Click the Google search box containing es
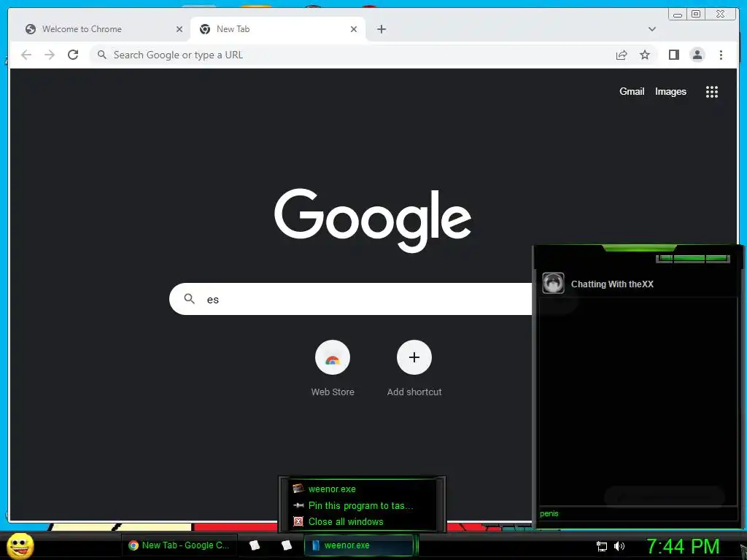Image resolution: width=747 pixels, height=560 pixels. [x=350, y=298]
